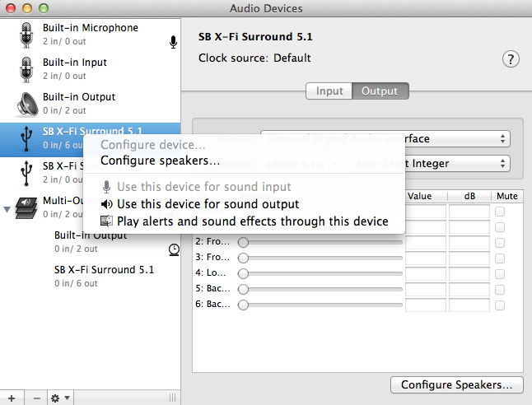Add a new audio device with plus button
The width and height of the screenshot is (532, 405).
tap(12, 398)
